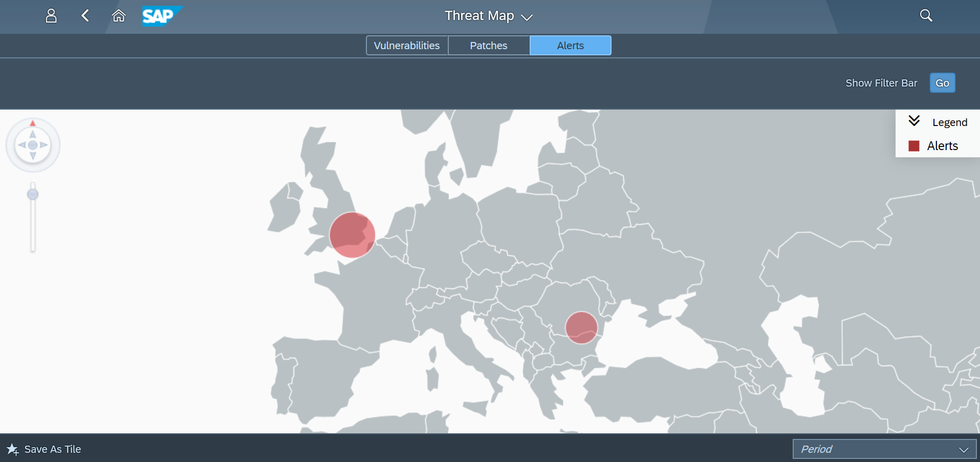
Task: Open the search magnifier icon
Action: tap(926, 16)
